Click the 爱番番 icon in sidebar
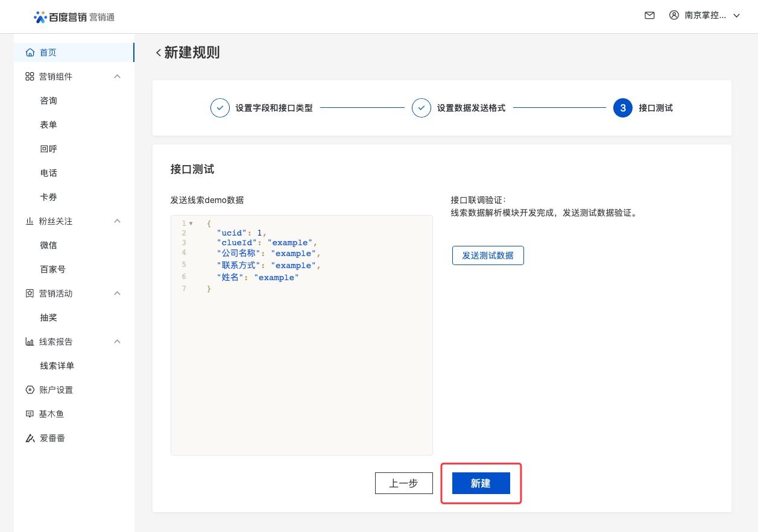The height and width of the screenshot is (532, 758). 30,438
